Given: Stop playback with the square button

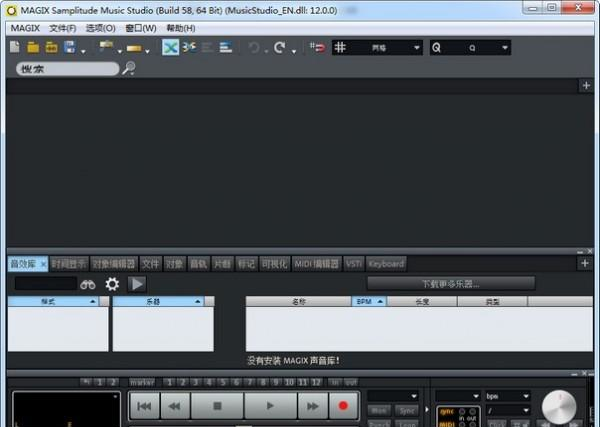Looking at the screenshot, I should (x=217, y=406).
